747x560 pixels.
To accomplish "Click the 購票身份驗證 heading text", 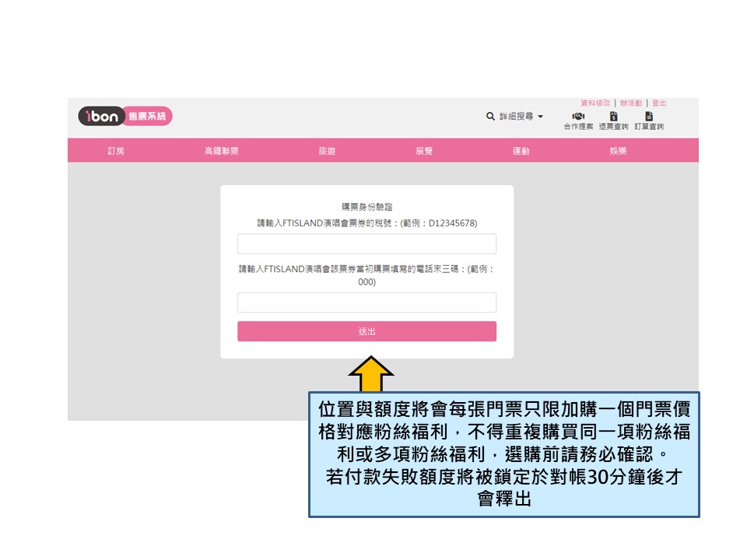I will 366,207.
